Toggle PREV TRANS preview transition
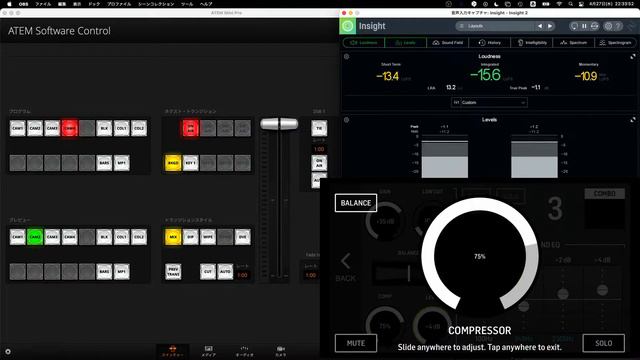640x360 pixels. [x=173, y=271]
